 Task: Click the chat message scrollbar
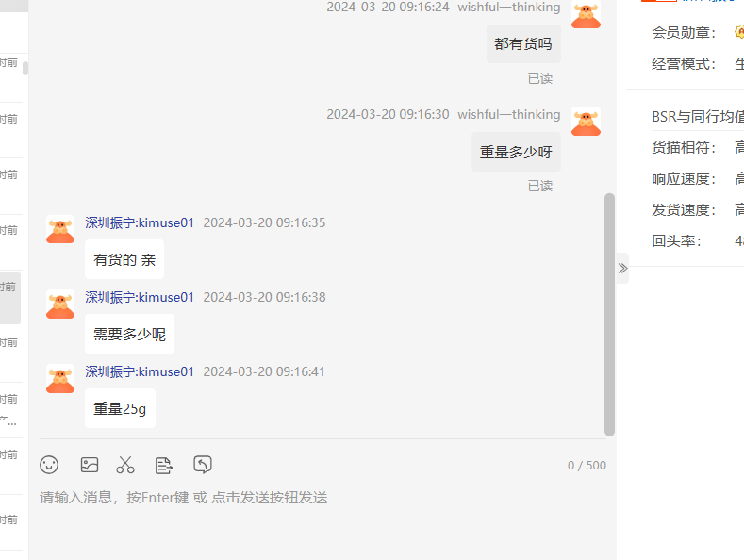click(x=610, y=314)
